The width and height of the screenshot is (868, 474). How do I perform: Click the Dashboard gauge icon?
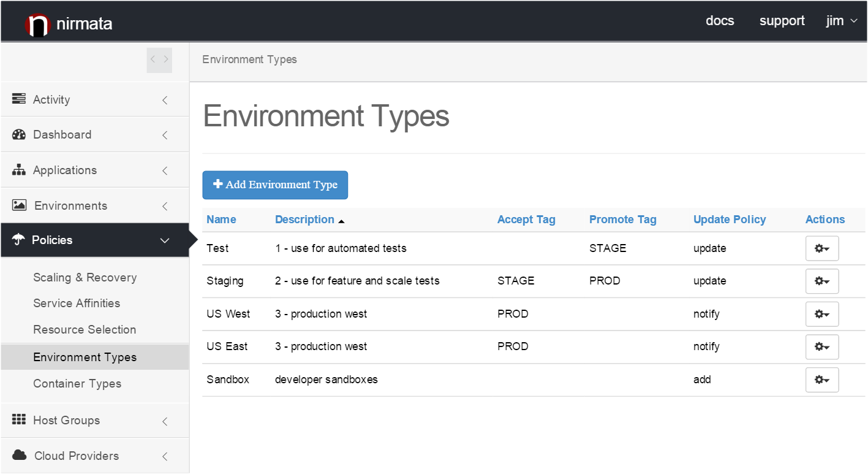[19, 135]
